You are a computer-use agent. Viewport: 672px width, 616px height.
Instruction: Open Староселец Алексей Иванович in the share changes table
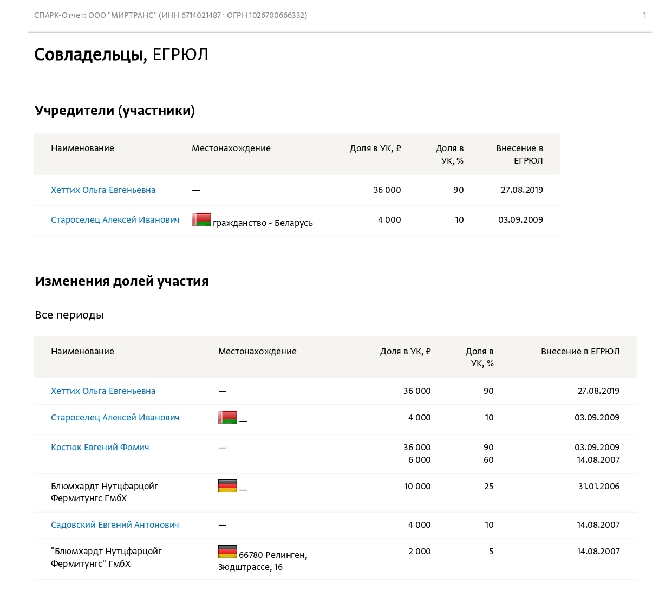click(x=115, y=418)
